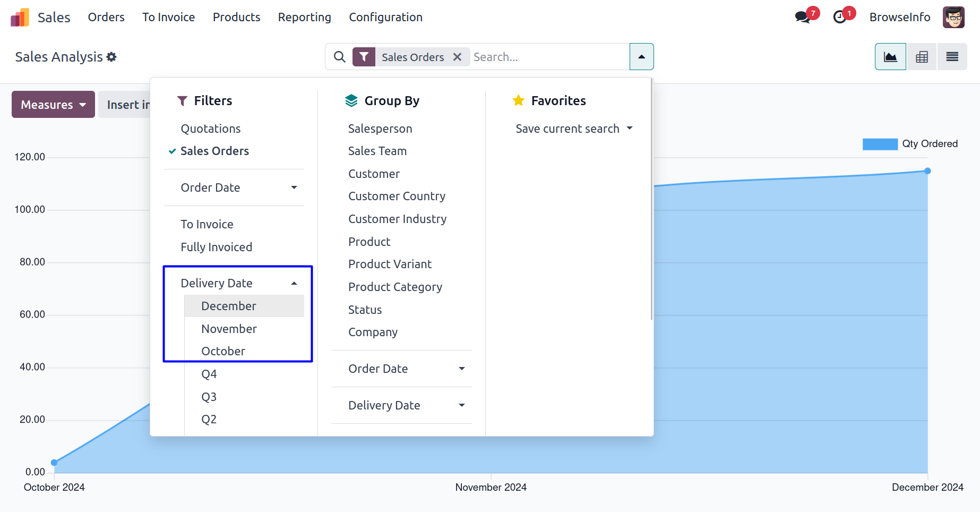Viewport: 980px width, 512px height.
Task: Uncheck the Sales Orders filter
Action: (x=214, y=151)
